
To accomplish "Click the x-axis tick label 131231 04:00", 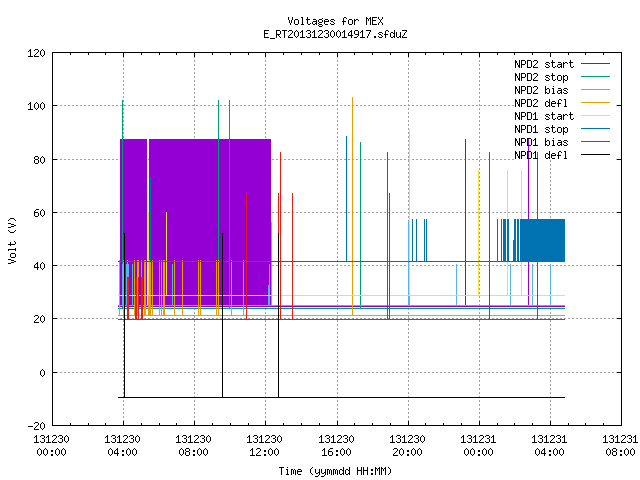I will [x=549, y=446].
